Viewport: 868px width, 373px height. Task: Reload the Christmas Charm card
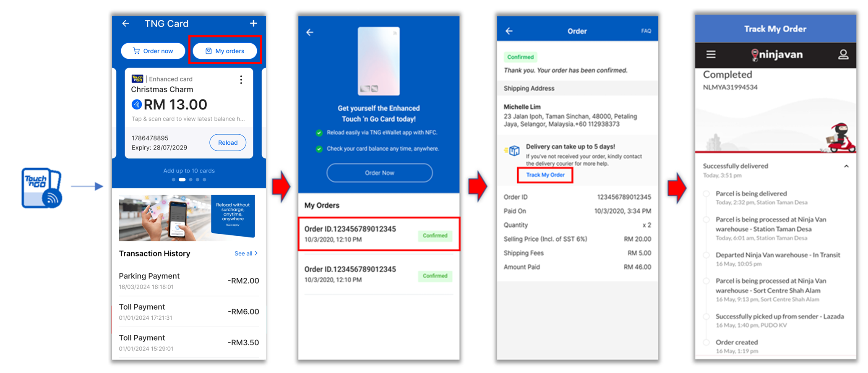point(228,143)
